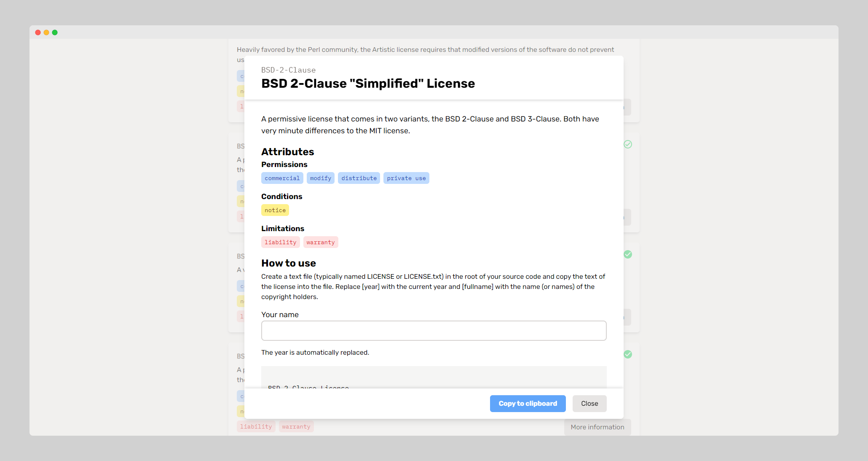The width and height of the screenshot is (868, 461).
Task: Click the Attributes heading
Action: point(288,152)
